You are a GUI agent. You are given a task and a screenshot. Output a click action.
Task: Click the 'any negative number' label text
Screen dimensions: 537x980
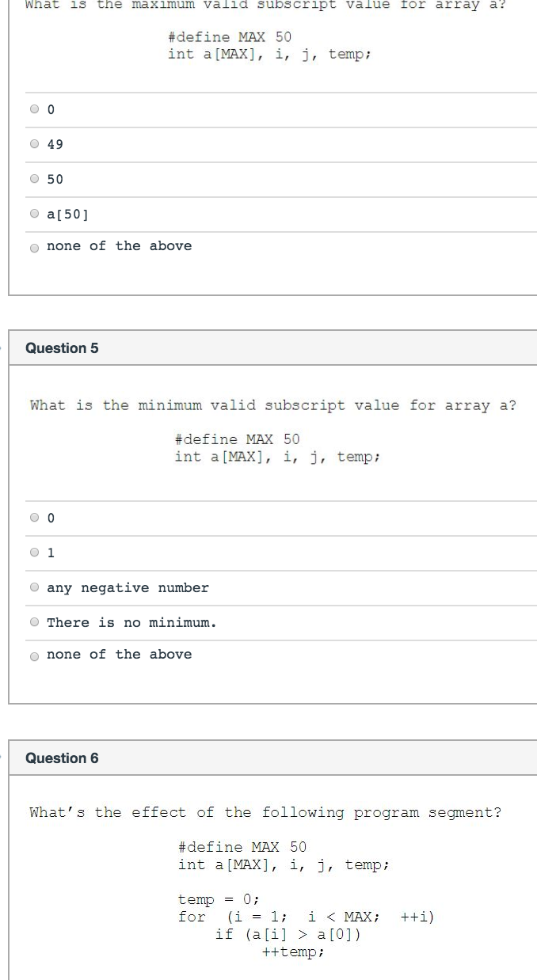coord(128,588)
